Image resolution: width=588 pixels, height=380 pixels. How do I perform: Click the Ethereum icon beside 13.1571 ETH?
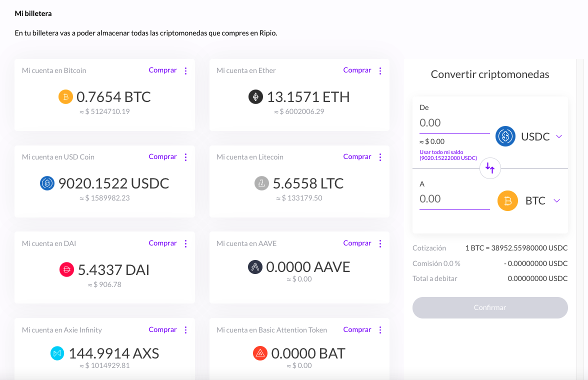pyautogui.click(x=255, y=96)
